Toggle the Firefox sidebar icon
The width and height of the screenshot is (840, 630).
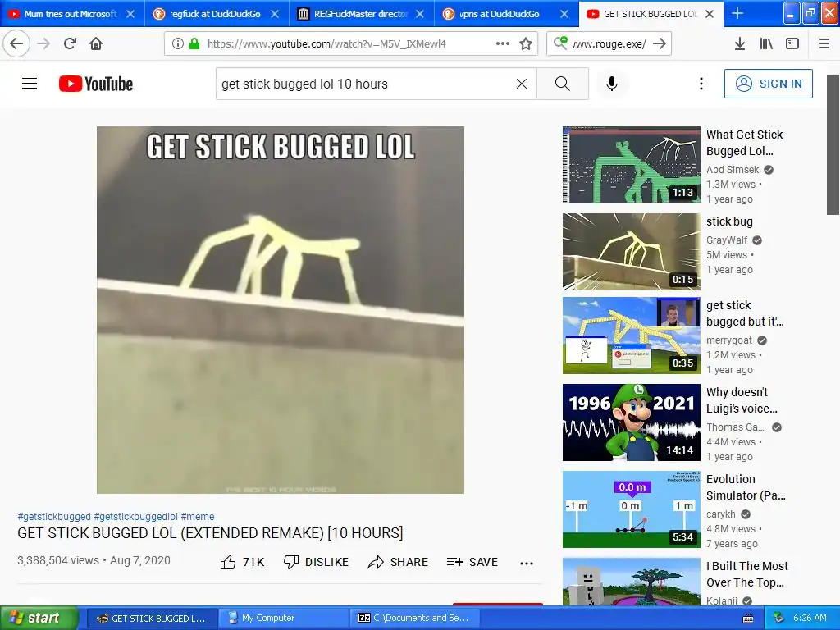(x=792, y=43)
